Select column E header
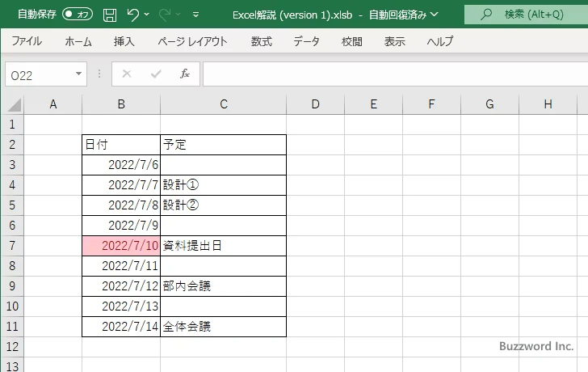 coord(373,104)
